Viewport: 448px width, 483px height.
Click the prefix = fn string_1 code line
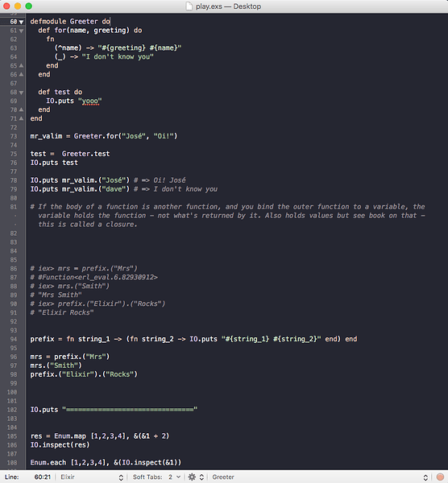[x=193, y=339]
